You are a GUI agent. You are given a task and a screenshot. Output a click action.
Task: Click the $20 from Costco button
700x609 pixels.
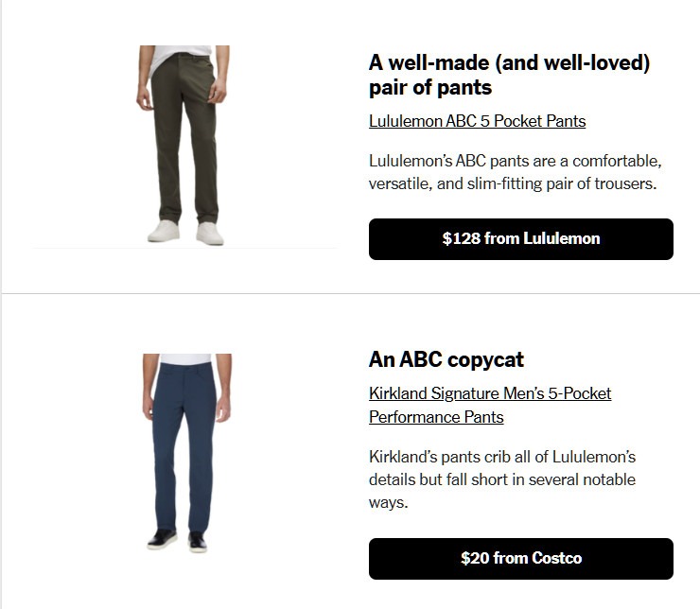pos(521,559)
